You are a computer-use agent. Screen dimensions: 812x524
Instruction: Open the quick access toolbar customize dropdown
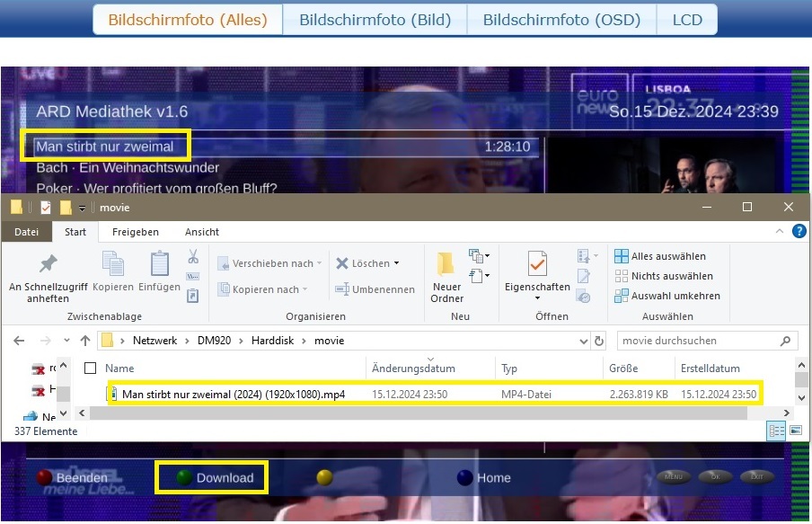pos(82,208)
